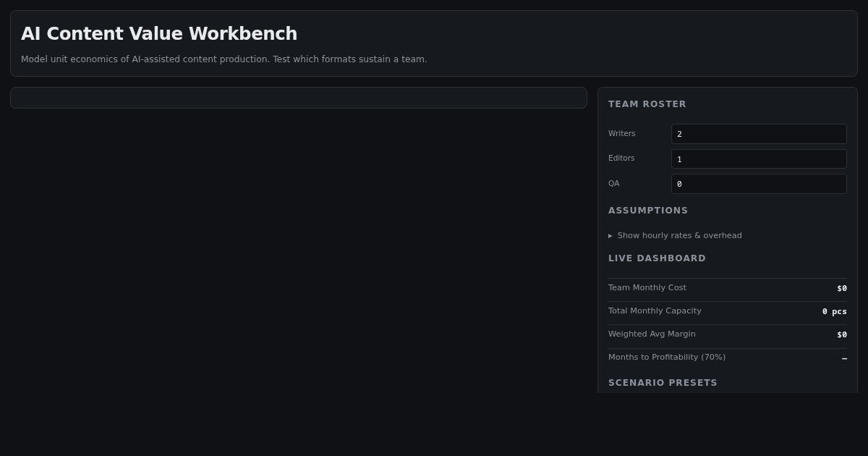Expand Show hourly rates & overhead
This screenshot has height=456, width=868.
coord(675,235)
